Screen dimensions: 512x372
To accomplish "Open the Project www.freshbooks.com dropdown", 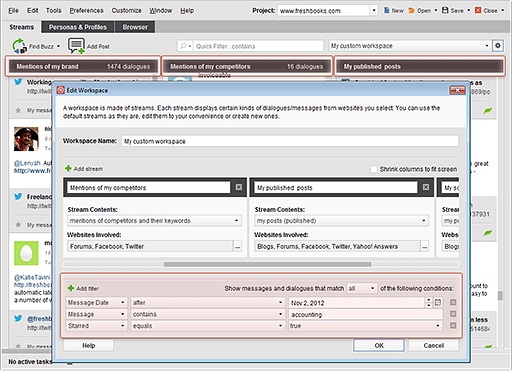I will pyautogui.click(x=374, y=11).
